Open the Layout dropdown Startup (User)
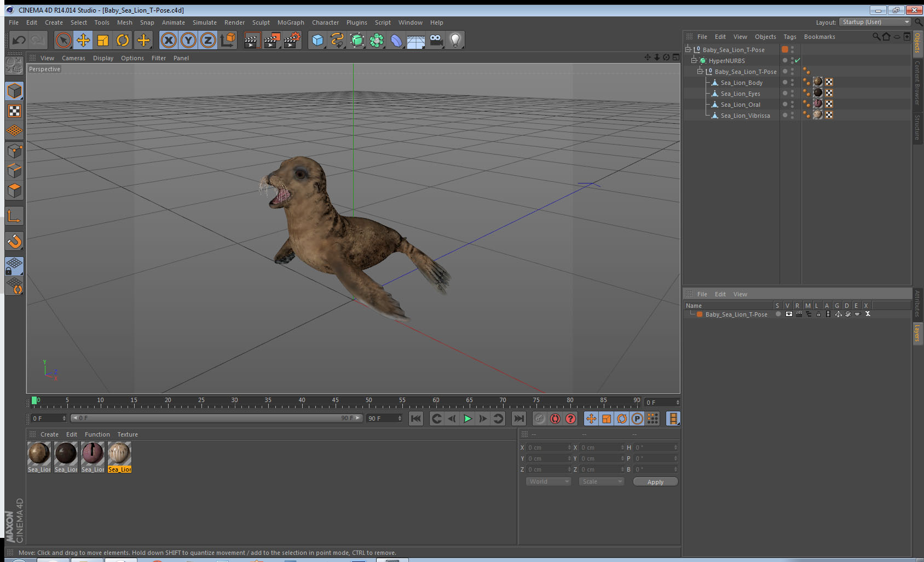 point(875,22)
